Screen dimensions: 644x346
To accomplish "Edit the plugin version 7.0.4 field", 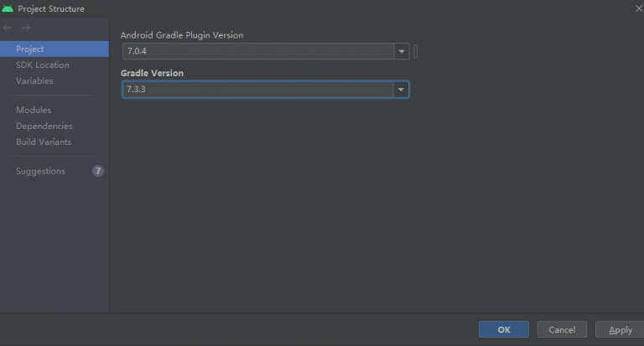I will [x=258, y=51].
